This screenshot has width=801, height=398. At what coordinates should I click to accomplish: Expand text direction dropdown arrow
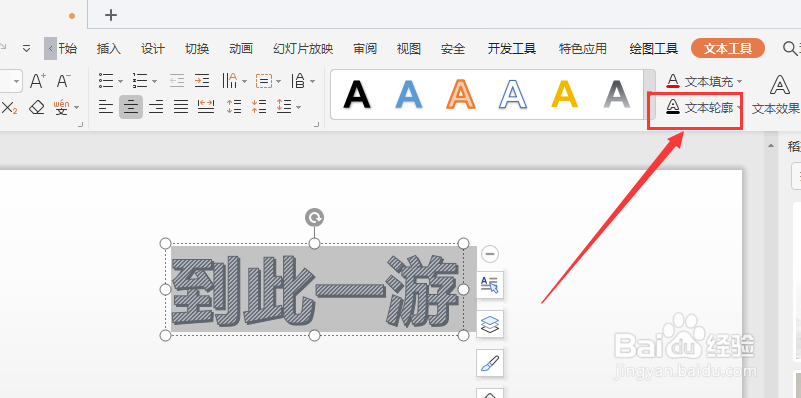312,81
